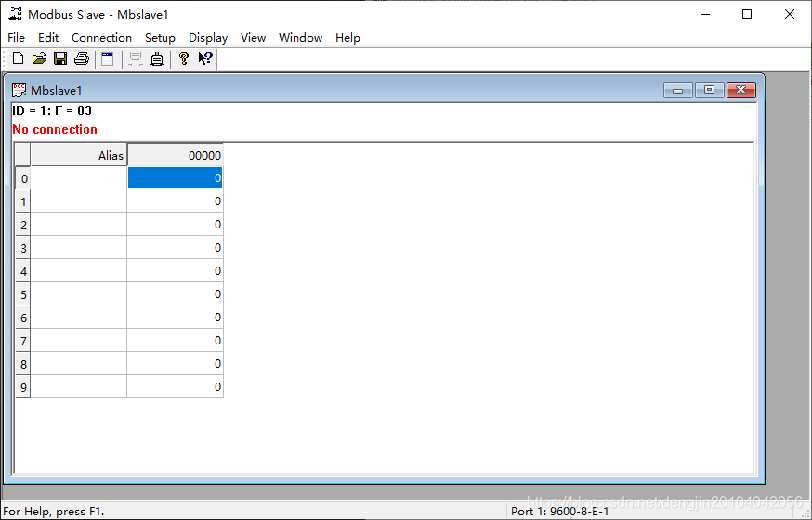
Task: Click the New document toolbar icon
Action: (19, 58)
